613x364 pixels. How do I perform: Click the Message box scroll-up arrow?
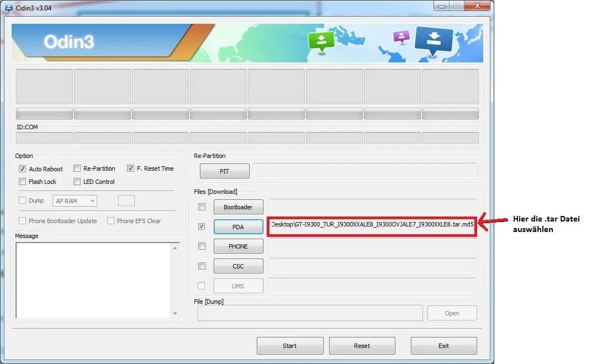click(175, 248)
